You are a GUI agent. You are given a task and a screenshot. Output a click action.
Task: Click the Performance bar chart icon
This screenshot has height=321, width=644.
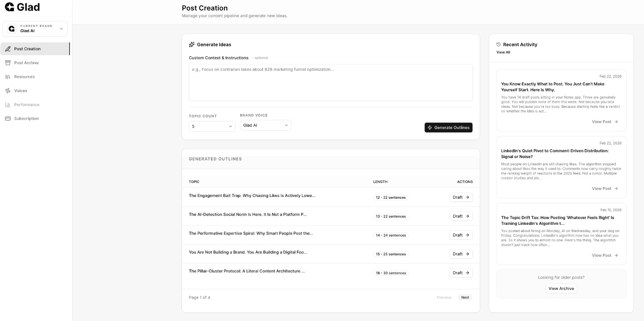coord(8,105)
